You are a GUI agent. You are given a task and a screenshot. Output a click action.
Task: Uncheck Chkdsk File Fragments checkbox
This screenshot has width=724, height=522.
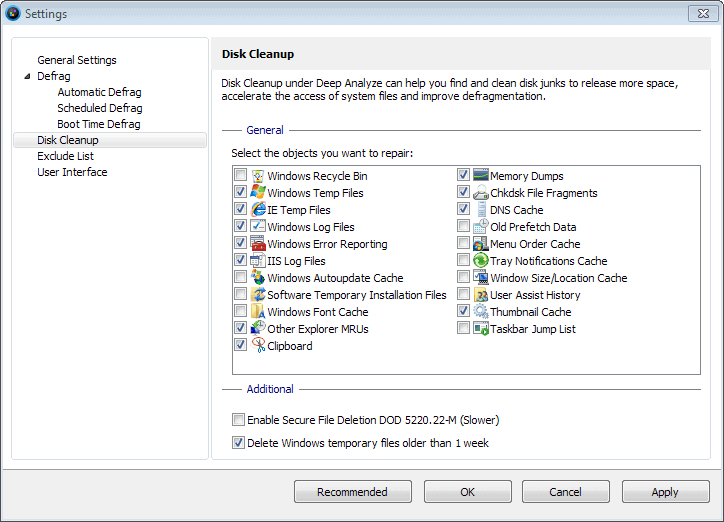pyautogui.click(x=463, y=192)
